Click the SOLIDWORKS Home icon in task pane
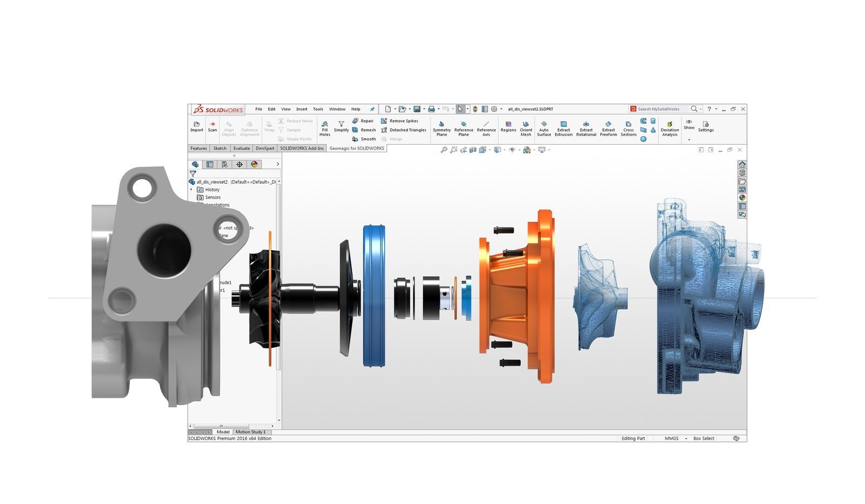 click(742, 164)
